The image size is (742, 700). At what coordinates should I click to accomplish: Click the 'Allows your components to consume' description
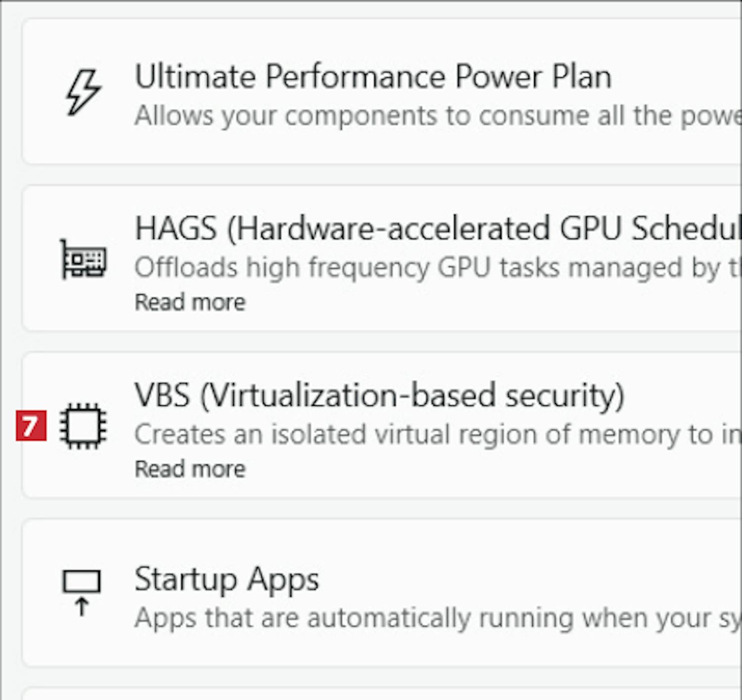(x=435, y=116)
